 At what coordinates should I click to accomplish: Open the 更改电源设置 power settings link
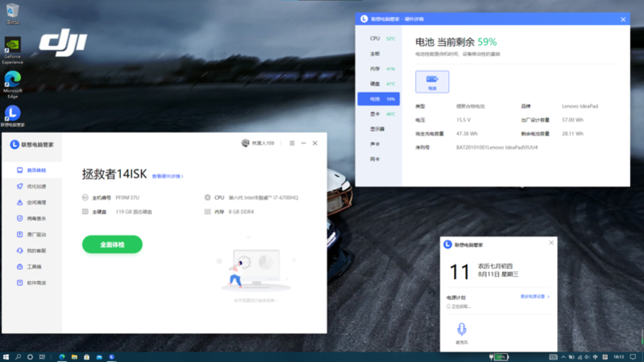(x=534, y=297)
